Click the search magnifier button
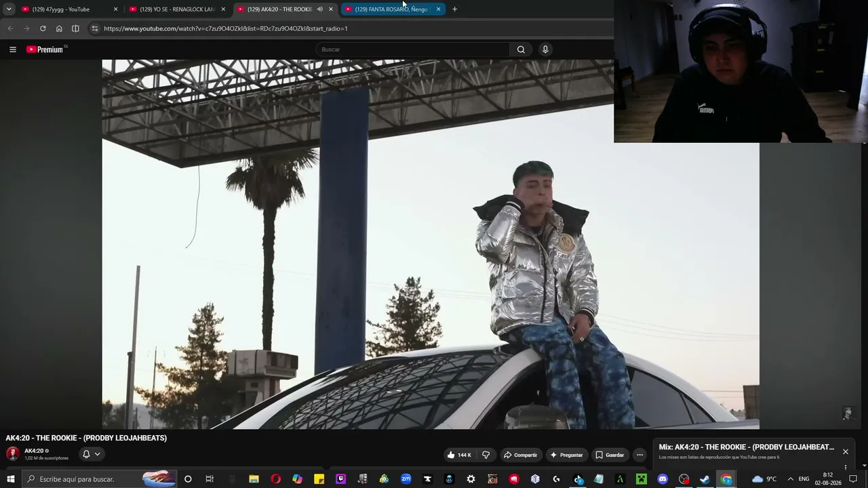This screenshot has height=488, width=868. 521,49
